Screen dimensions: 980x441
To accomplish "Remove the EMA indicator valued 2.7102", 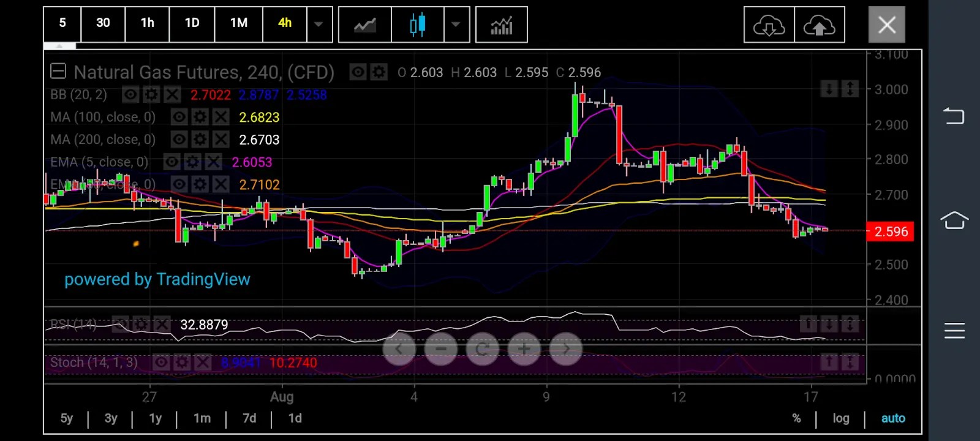I will click(221, 184).
